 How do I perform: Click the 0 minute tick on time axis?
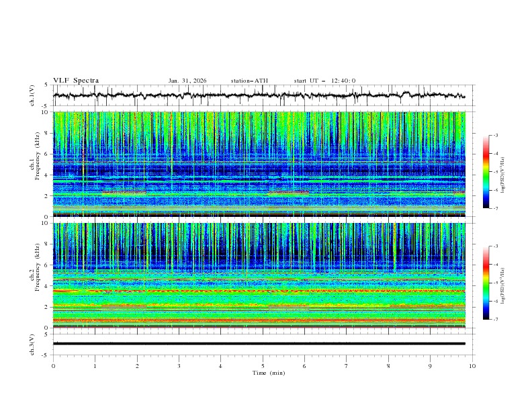pyautogui.click(x=53, y=365)
